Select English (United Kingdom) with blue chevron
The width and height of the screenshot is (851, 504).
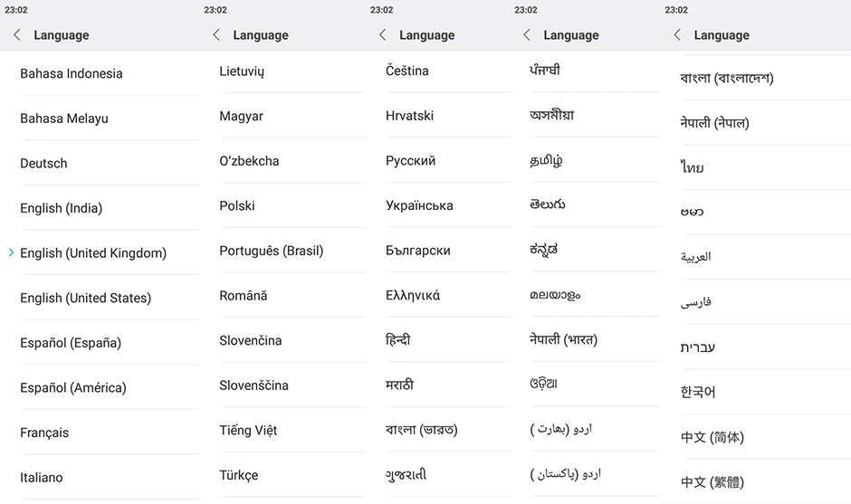point(103,252)
